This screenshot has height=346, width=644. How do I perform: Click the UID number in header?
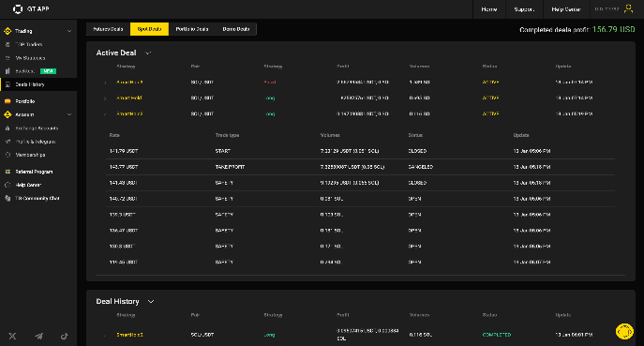[607, 9]
